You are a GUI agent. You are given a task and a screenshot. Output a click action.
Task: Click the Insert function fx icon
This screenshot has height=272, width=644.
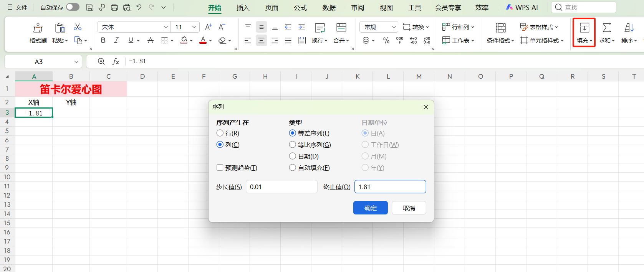[116, 61]
